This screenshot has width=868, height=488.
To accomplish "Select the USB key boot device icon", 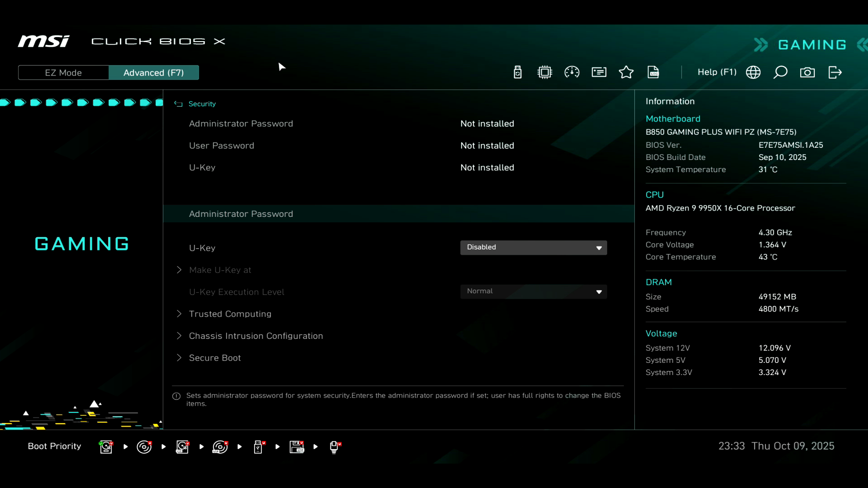I will coord(259,447).
